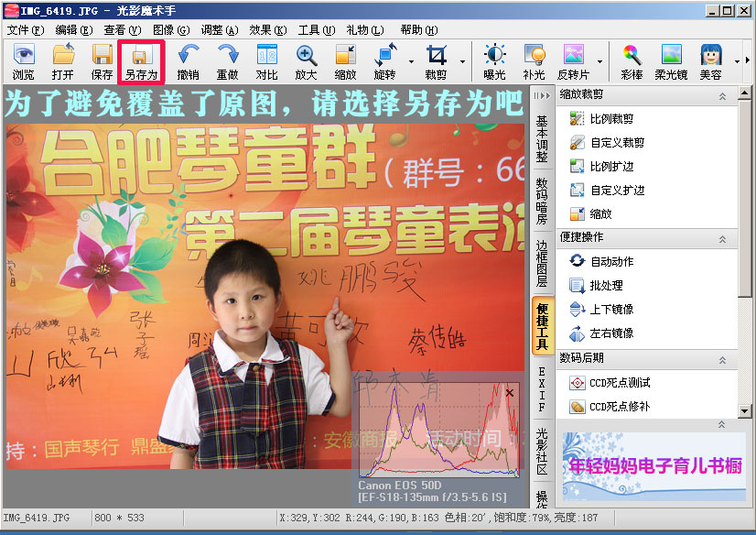Close the histogram overlay
The height and width of the screenshot is (535, 756).
click(x=510, y=393)
